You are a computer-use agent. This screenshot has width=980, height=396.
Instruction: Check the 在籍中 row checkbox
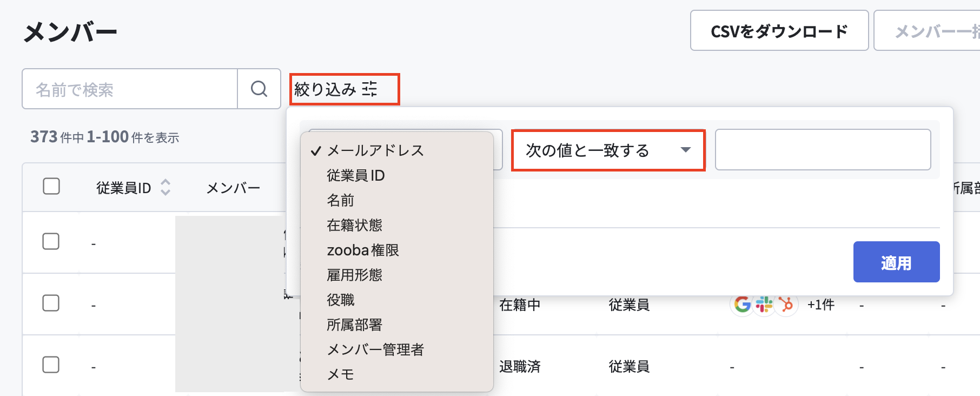51,303
